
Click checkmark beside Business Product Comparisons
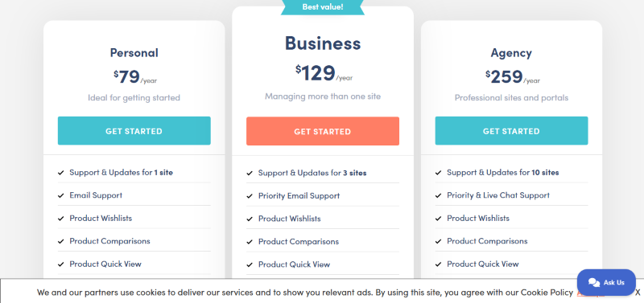tap(250, 242)
